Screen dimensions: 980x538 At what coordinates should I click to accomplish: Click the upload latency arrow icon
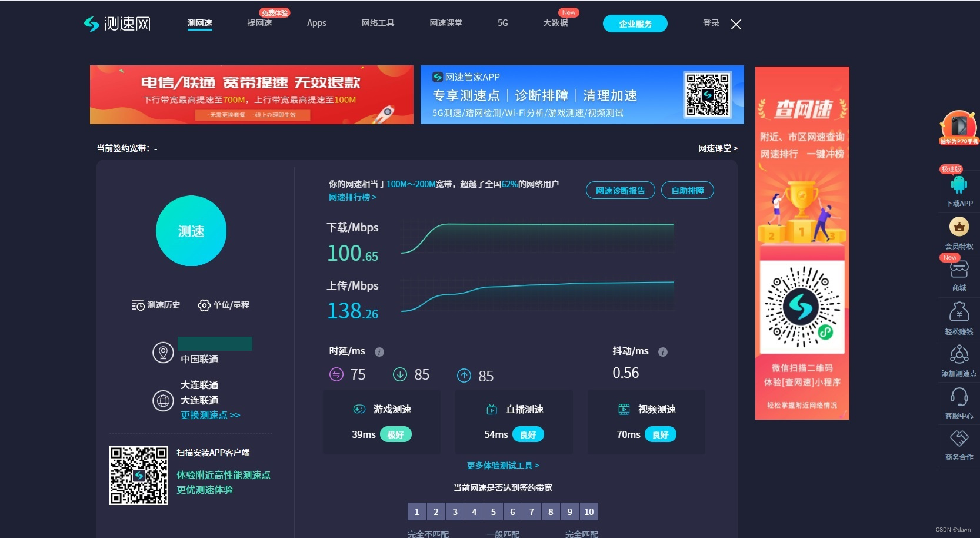click(x=464, y=376)
